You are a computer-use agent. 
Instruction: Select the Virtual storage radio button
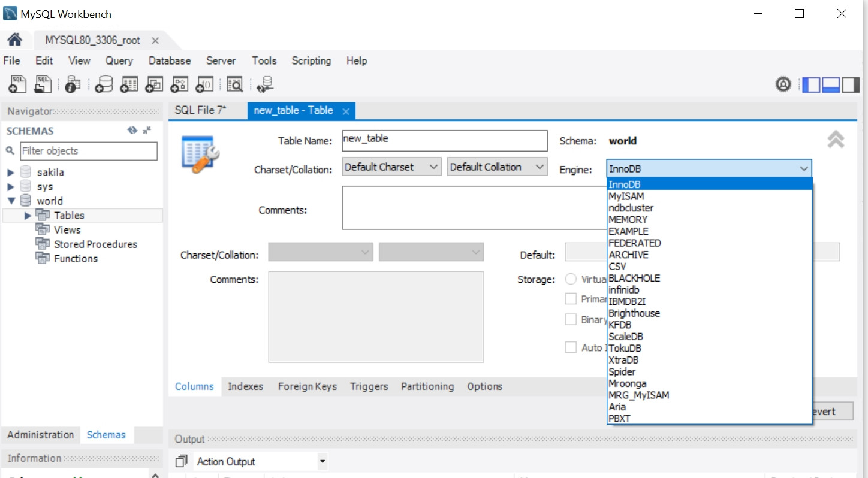pyautogui.click(x=571, y=279)
